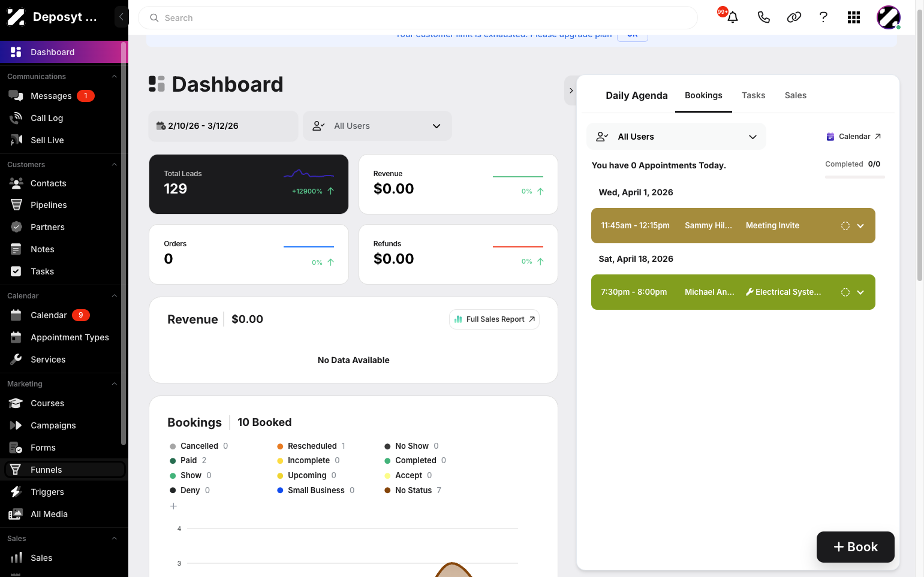Open the apps grid icon
The width and height of the screenshot is (924, 577).
tap(854, 17)
